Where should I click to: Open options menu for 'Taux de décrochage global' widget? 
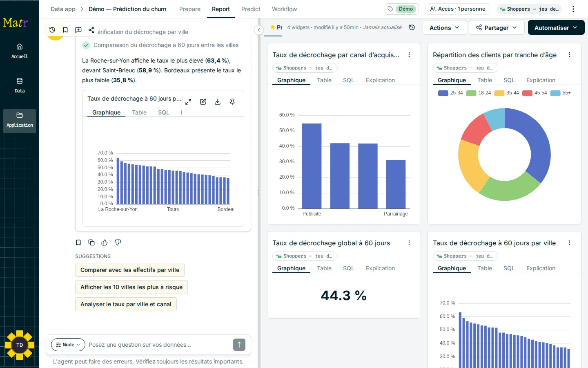409,243
